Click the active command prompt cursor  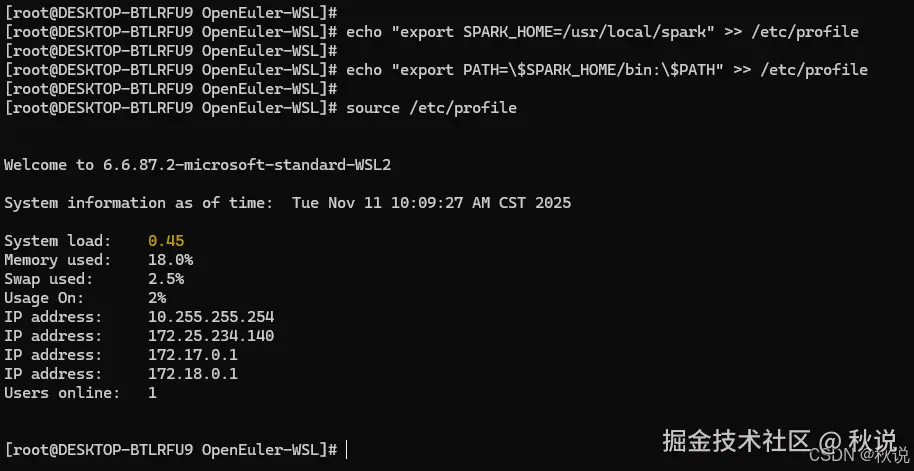[x=347, y=450]
